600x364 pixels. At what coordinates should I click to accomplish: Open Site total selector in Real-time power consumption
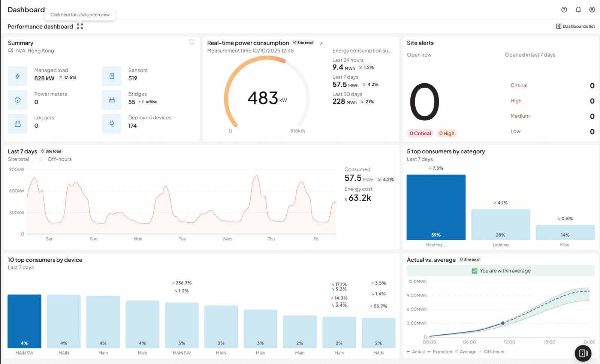[x=303, y=43]
